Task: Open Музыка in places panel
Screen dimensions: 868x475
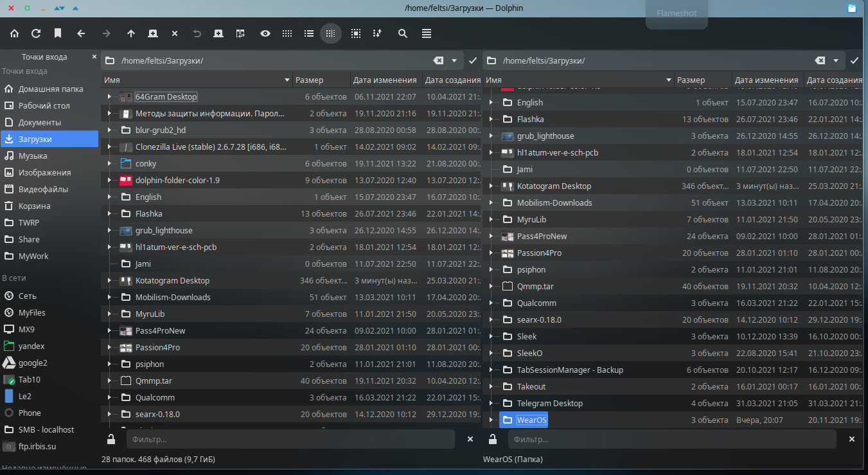Action: point(49,156)
